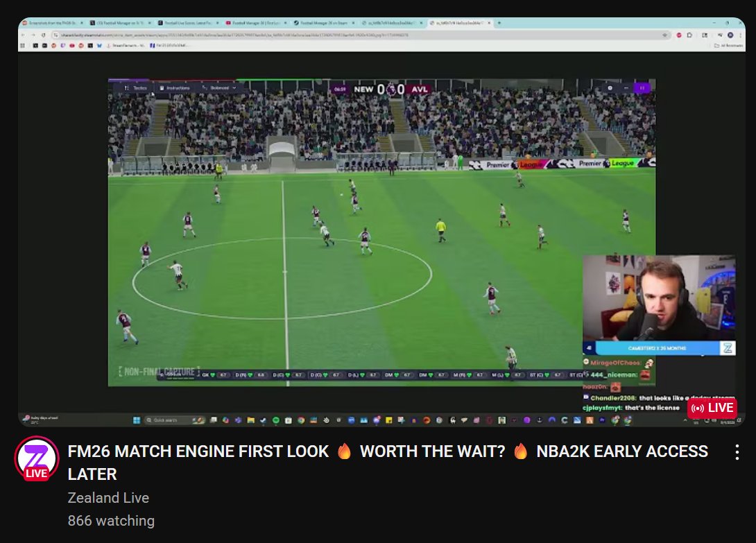Go to the Zealand Live channel name link
Screen dimensions: 756x543
(108, 498)
